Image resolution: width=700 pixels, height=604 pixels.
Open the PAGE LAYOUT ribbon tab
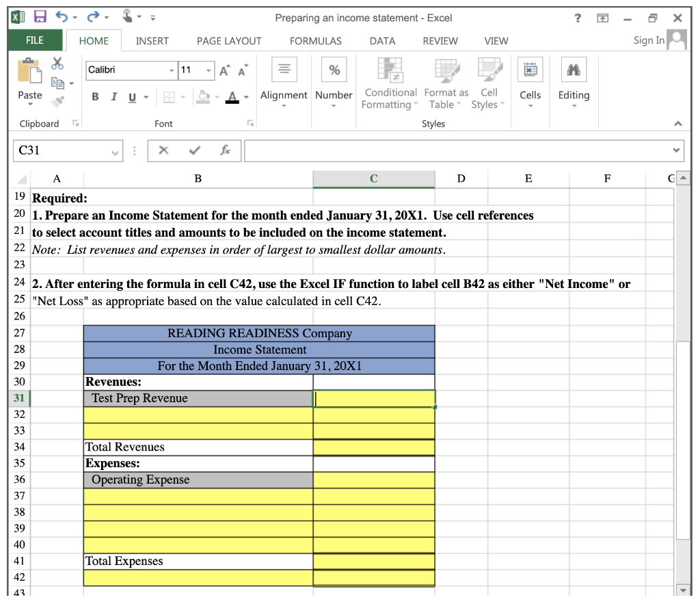(230, 41)
